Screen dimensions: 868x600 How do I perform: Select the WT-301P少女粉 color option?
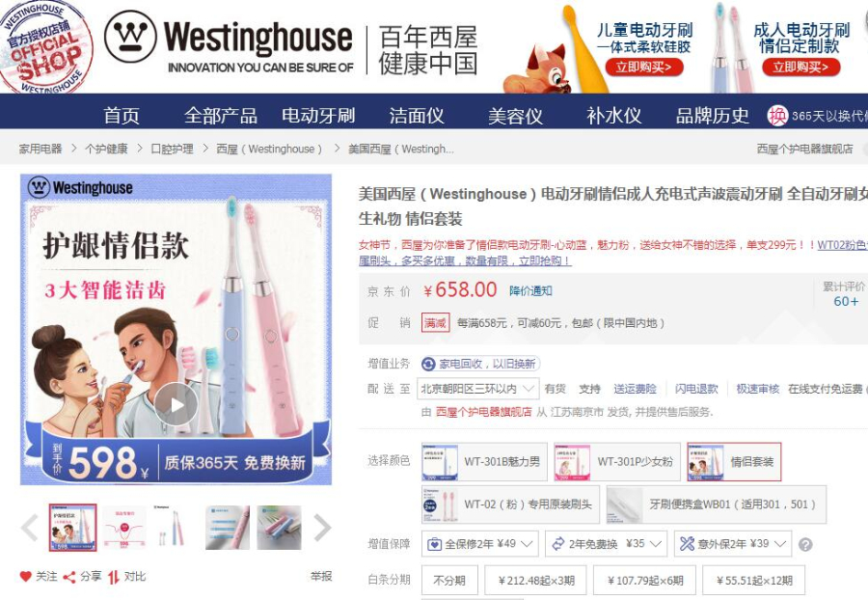tap(617, 462)
